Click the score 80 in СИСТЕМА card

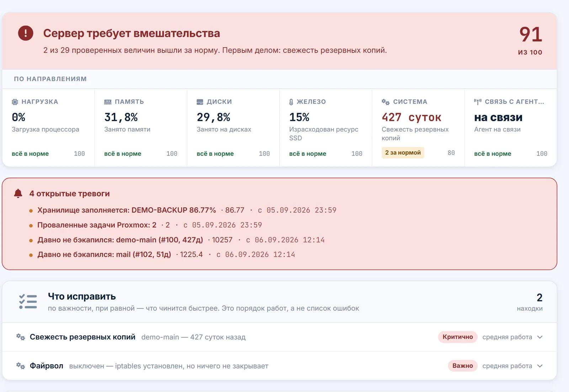point(451,153)
